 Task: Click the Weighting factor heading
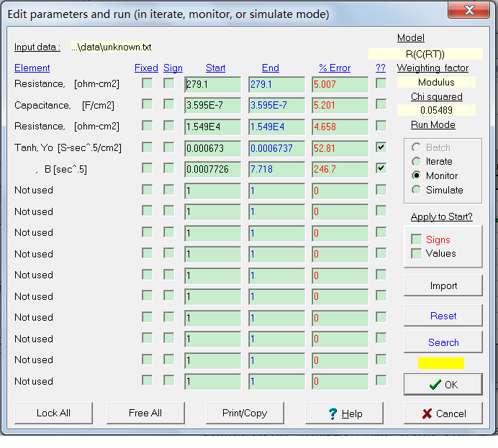[433, 68]
